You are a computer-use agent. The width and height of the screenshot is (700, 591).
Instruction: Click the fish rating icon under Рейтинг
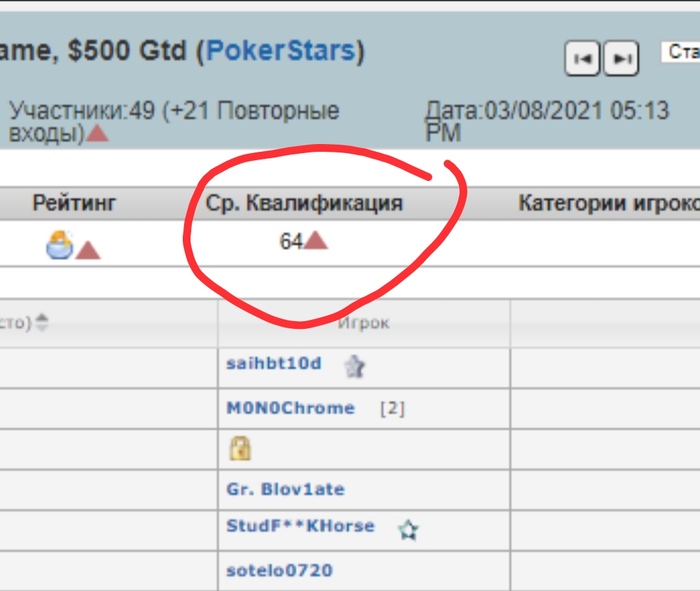tap(59, 245)
